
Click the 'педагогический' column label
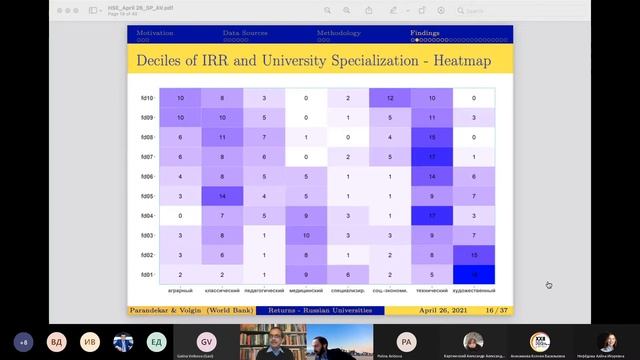tap(264, 291)
